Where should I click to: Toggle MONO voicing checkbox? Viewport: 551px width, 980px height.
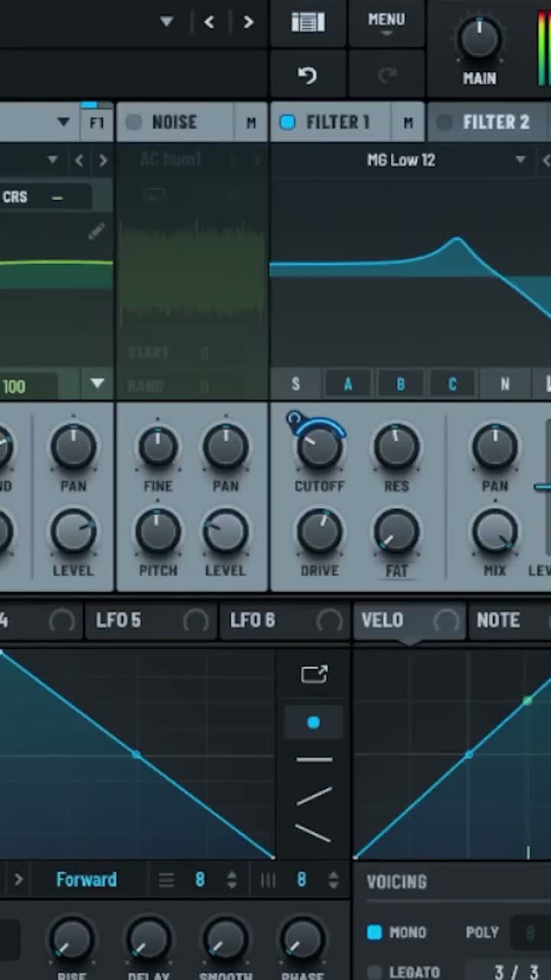(x=374, y=933)
